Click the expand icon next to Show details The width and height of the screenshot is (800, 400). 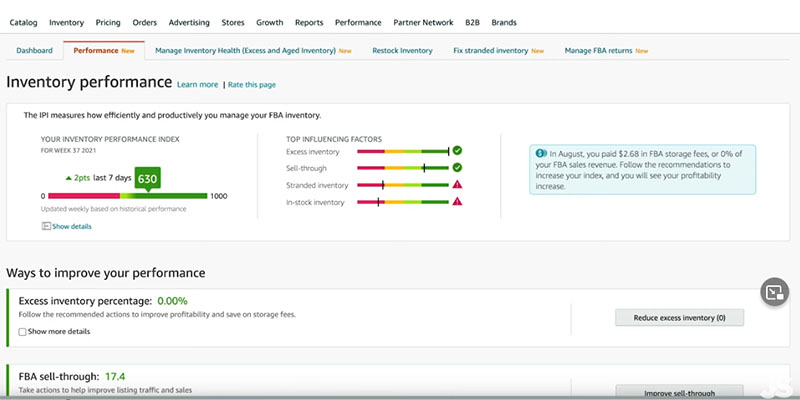click(x=46, y=226)
